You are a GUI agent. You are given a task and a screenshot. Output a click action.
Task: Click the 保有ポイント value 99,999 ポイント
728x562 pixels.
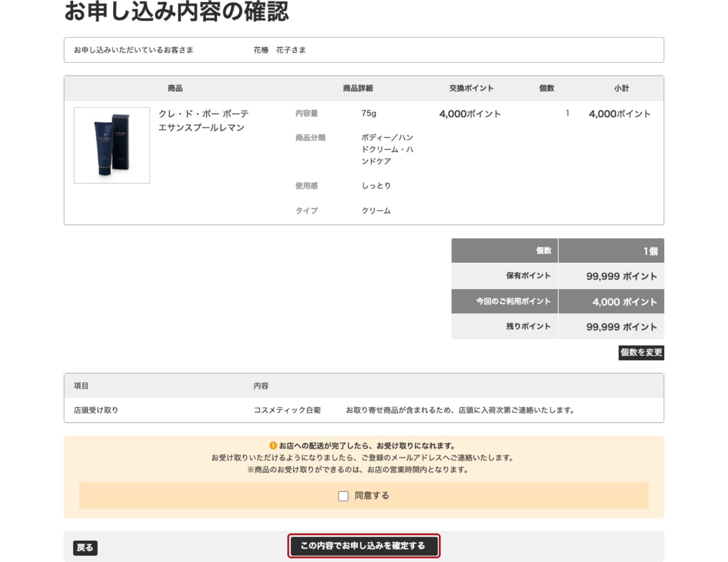tap(621, 276)
